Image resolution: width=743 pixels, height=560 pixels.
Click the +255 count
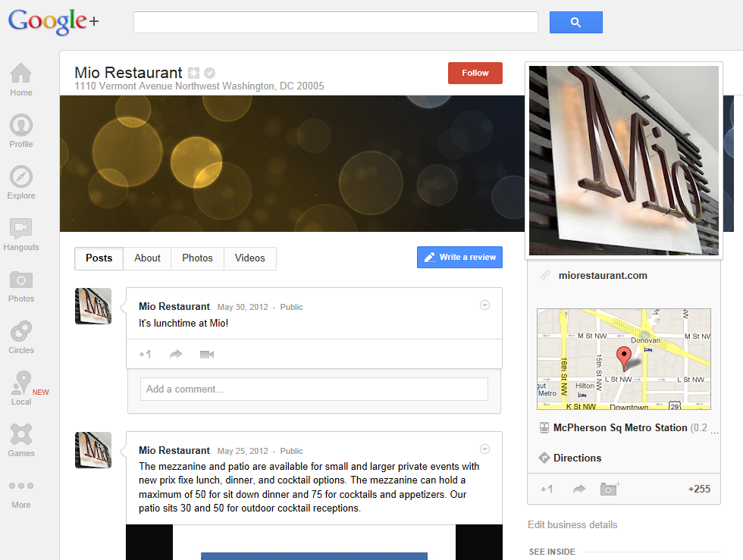(x=699, y=489)
